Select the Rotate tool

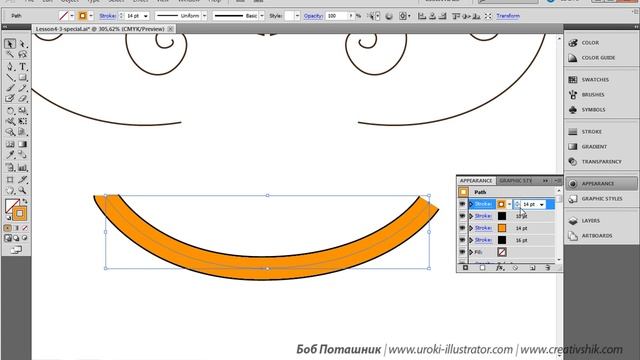(10, 111)
